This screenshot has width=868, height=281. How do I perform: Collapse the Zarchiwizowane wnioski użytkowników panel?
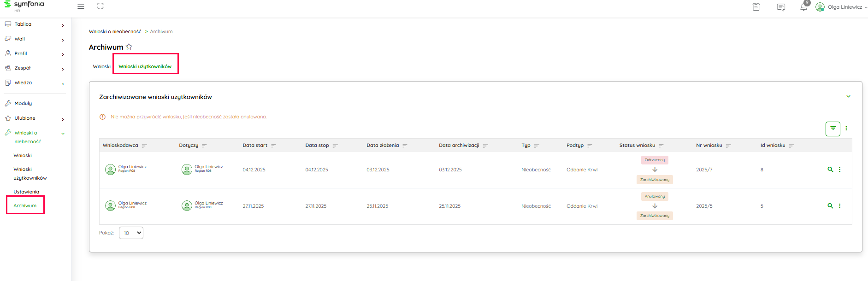click(x=848, y=97)
